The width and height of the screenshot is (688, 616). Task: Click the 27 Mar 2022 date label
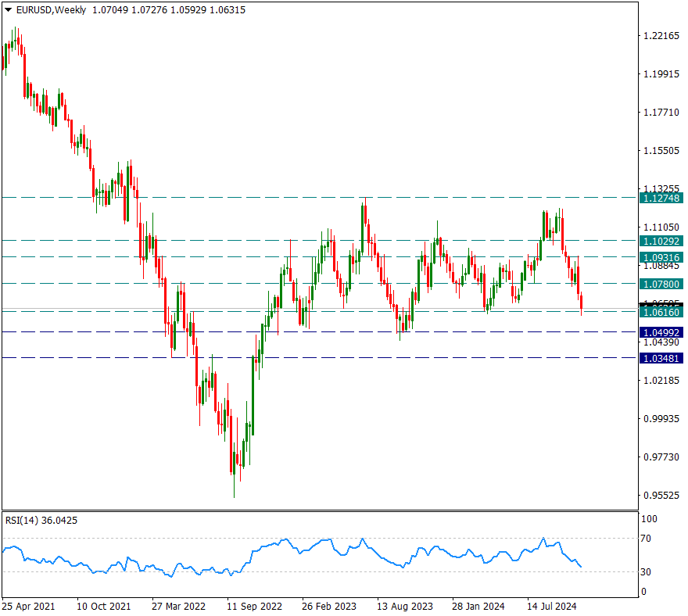click(178, 606)
